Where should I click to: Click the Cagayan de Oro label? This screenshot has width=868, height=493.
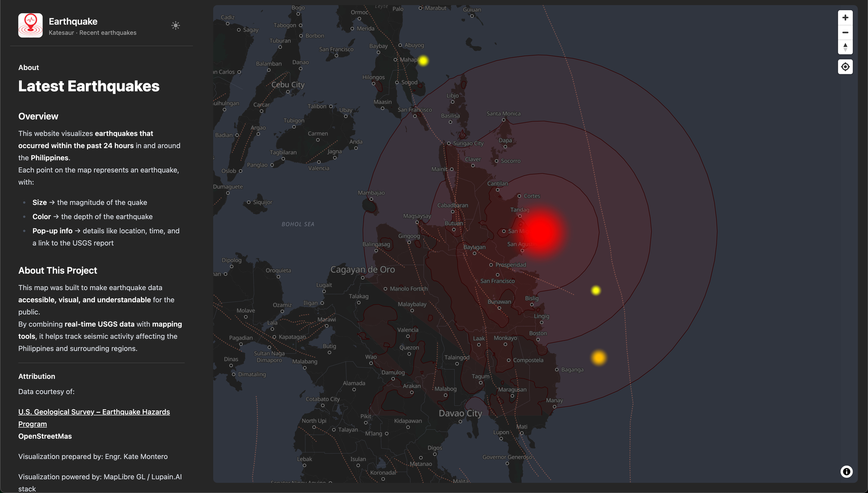click(x=362, y=269)
